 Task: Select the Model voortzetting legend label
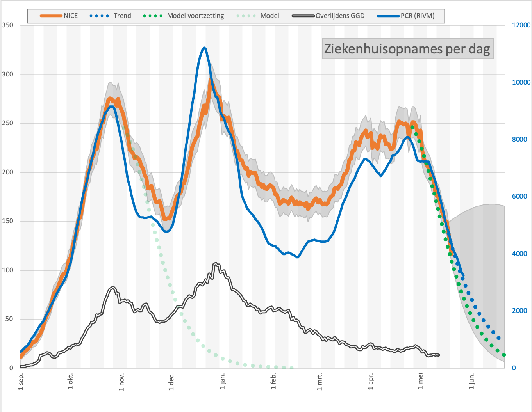pos(195,16)
